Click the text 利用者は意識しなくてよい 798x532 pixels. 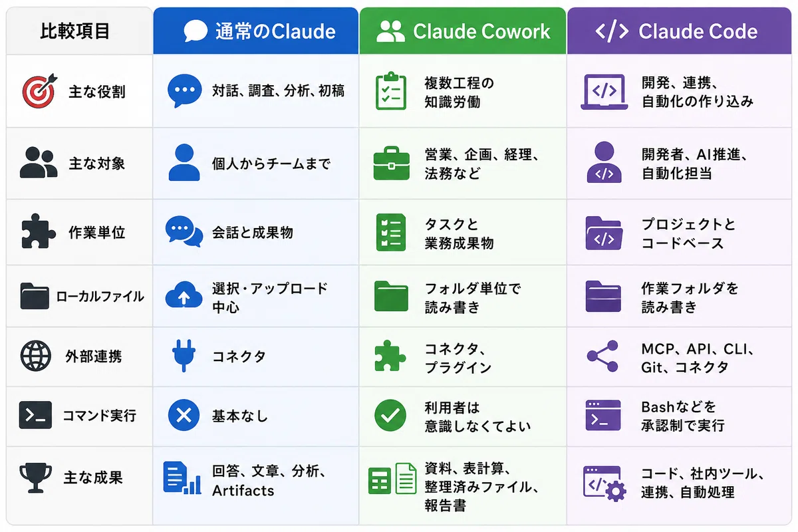coord(477,417)
